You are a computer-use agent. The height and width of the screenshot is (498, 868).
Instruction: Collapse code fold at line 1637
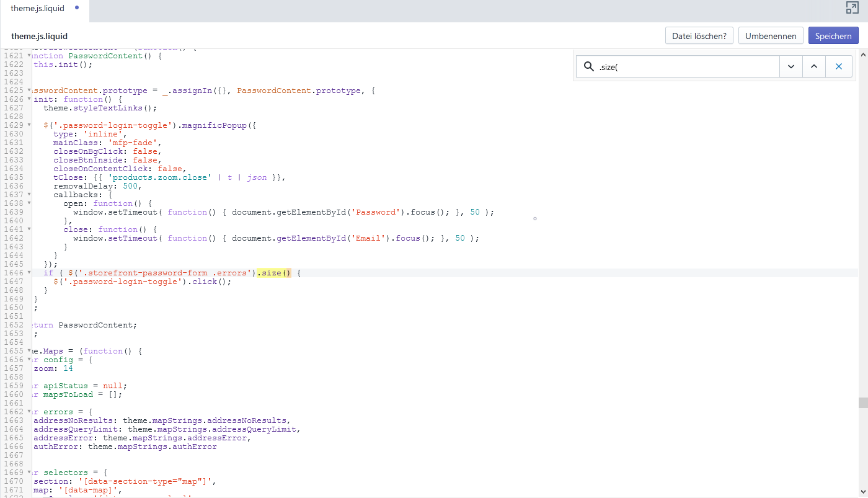(29, 195)
